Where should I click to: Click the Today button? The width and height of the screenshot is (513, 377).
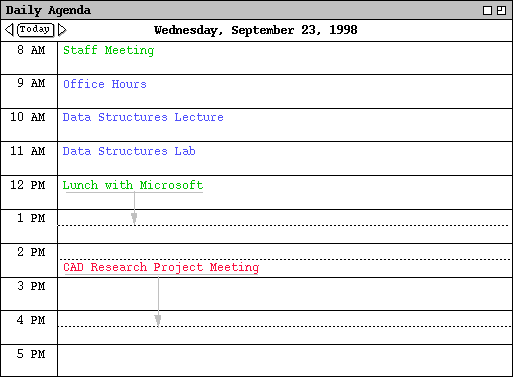point(35,30)
